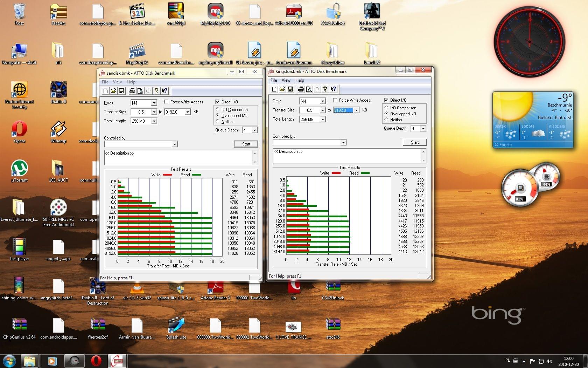
Task: Open Opera from the taskbar
Action: (96, 361)
